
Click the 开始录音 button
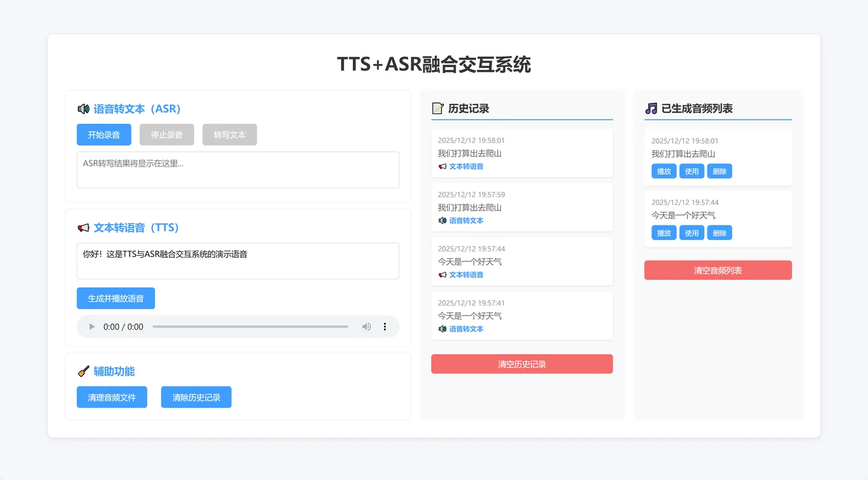coord(104,134)
